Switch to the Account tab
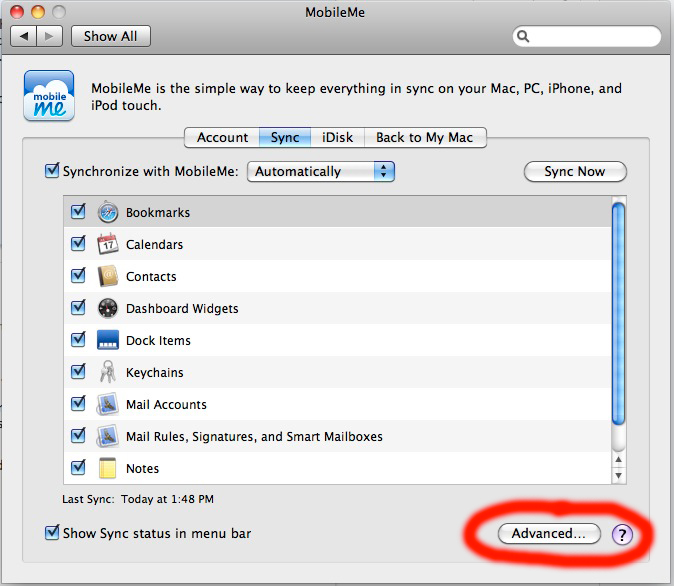This screenshot has height=586, width=674. [x=222, y=138]
